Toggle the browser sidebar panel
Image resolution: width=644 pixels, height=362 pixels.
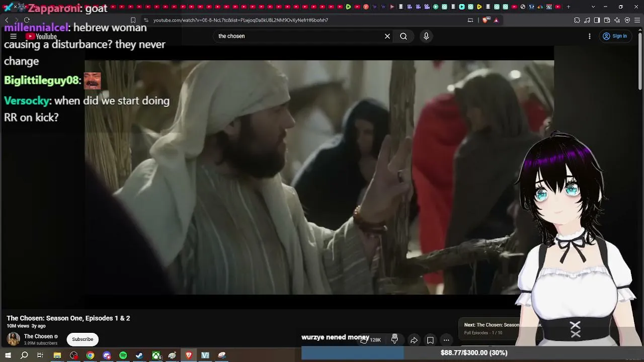[x=597, y=20]
